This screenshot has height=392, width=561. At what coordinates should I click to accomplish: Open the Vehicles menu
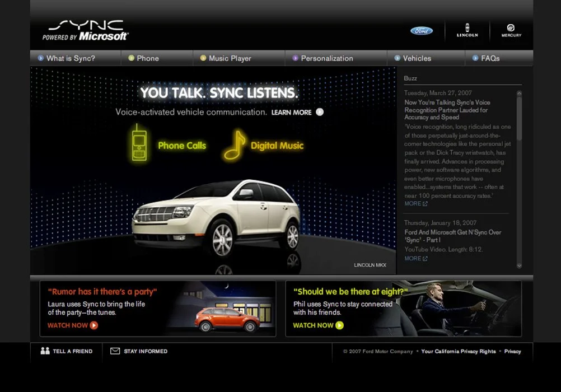417,58
